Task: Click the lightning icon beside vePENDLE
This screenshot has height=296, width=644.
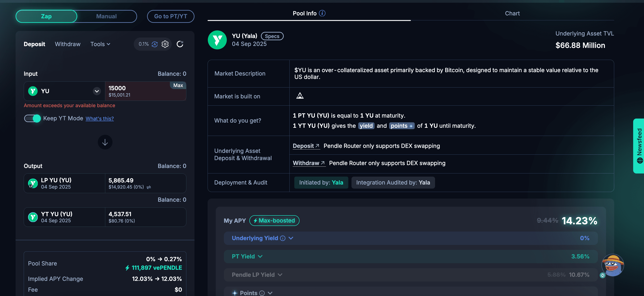Action: (127, 268)
